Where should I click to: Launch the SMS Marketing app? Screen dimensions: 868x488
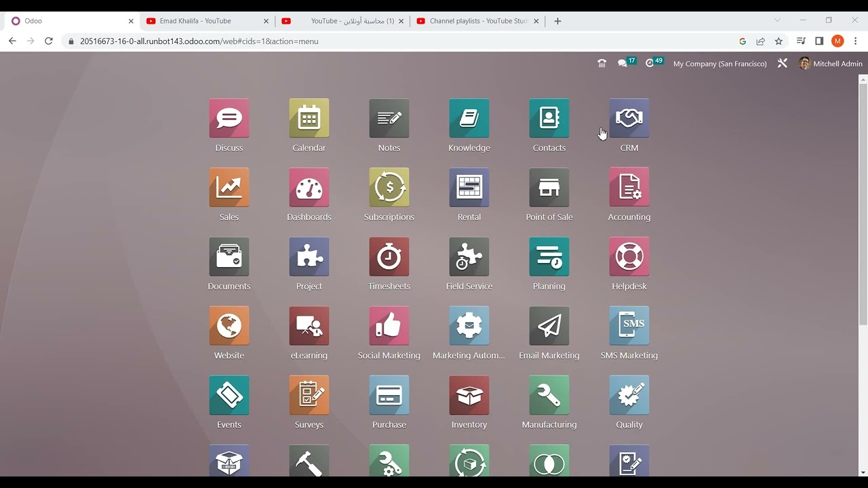pyautogui.click(x=629, y=326)
